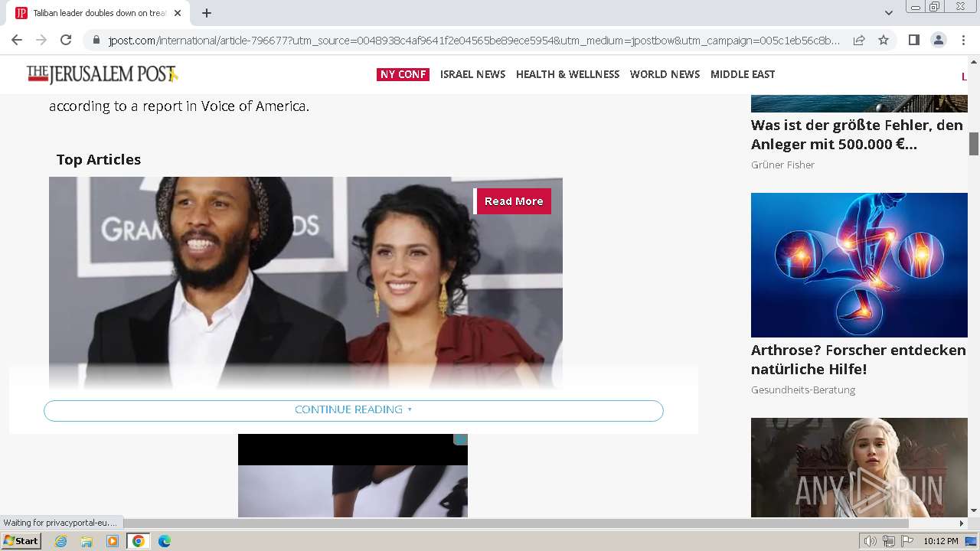Click the address bar URL field
This screenshot has width=980, height=551.
473,40
